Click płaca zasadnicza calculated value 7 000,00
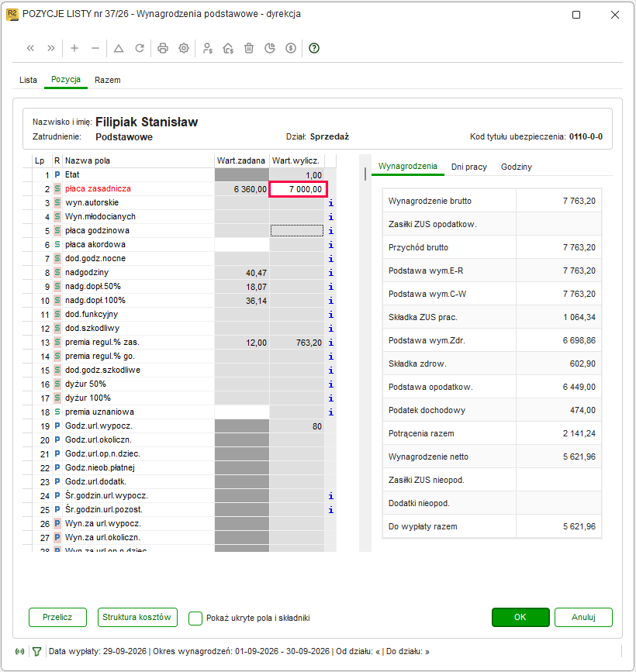636x672 pixels. pos(298,189)
